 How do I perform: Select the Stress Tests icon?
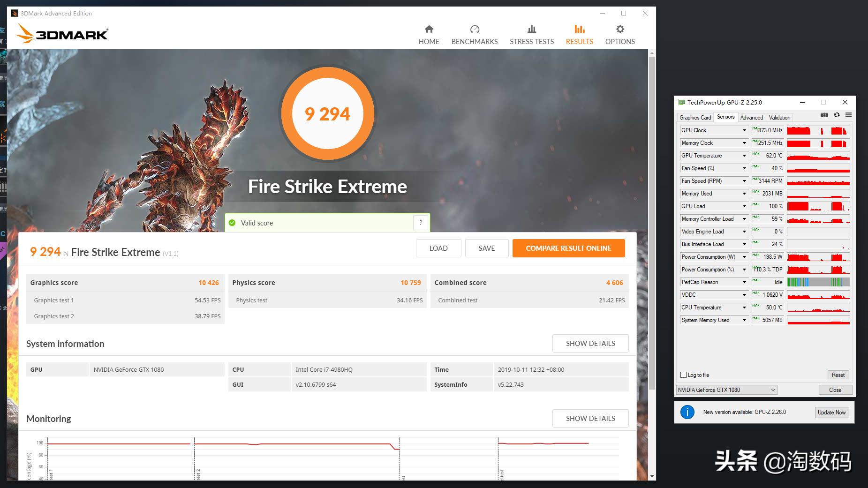[x=531, y=29]
